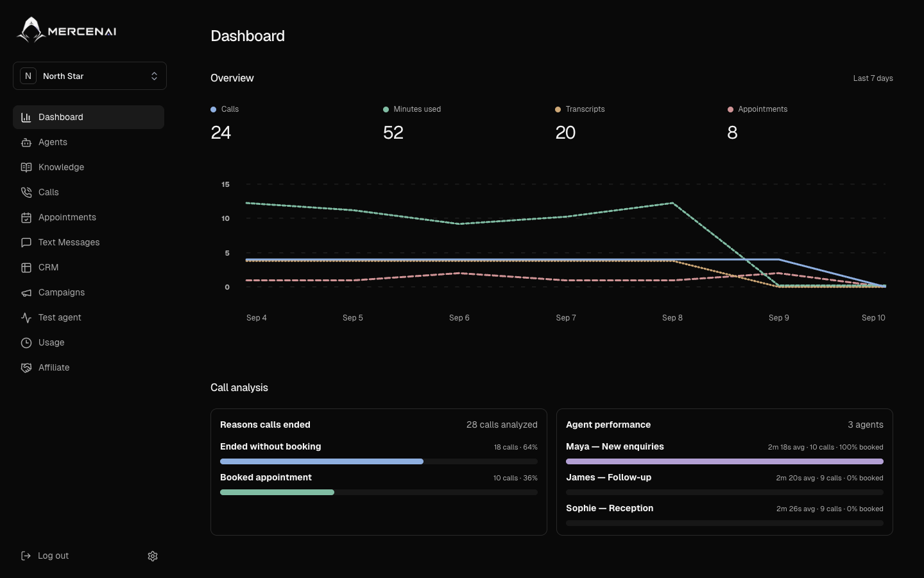Screen dimensions: 924x578
Task: Open the Calls section
Action: click(89, 193)
